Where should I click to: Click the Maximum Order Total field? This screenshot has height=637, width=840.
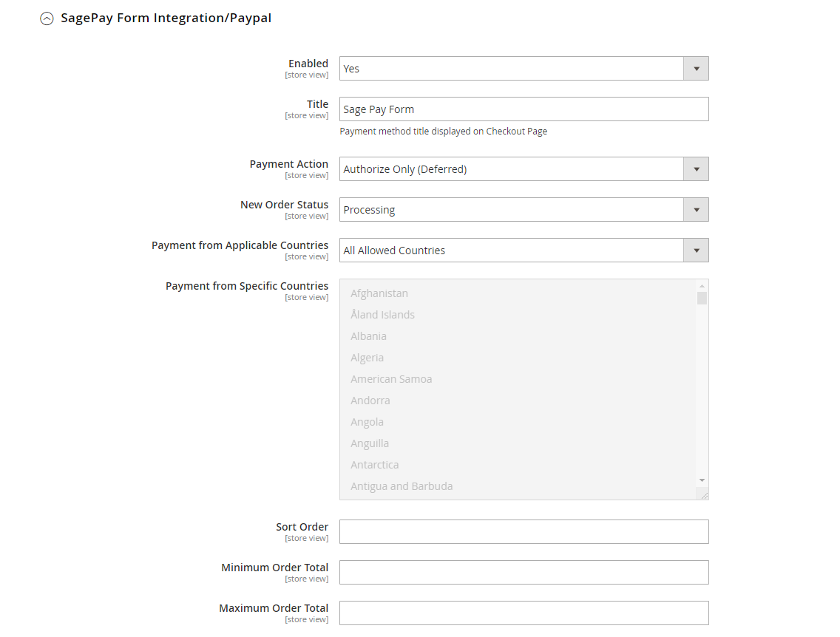[524, 613]
